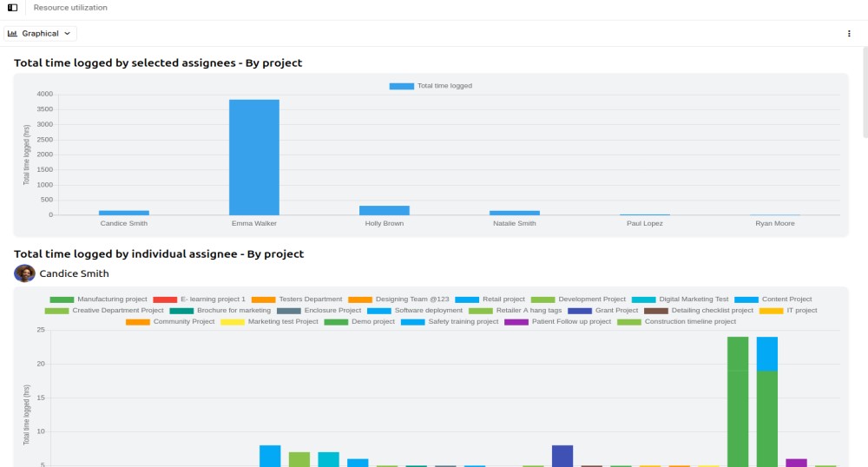
Task: Toggle Patient Follow up project legend
Action: (558, 322)
